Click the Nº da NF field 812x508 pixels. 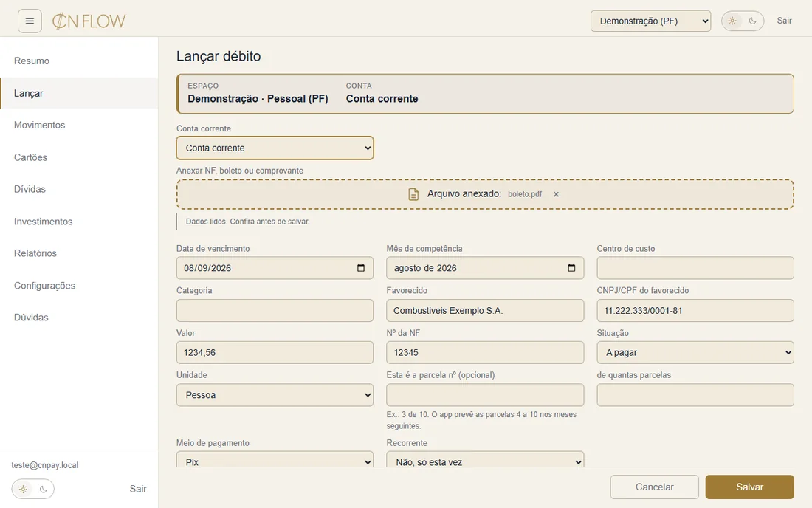point(485,353)
